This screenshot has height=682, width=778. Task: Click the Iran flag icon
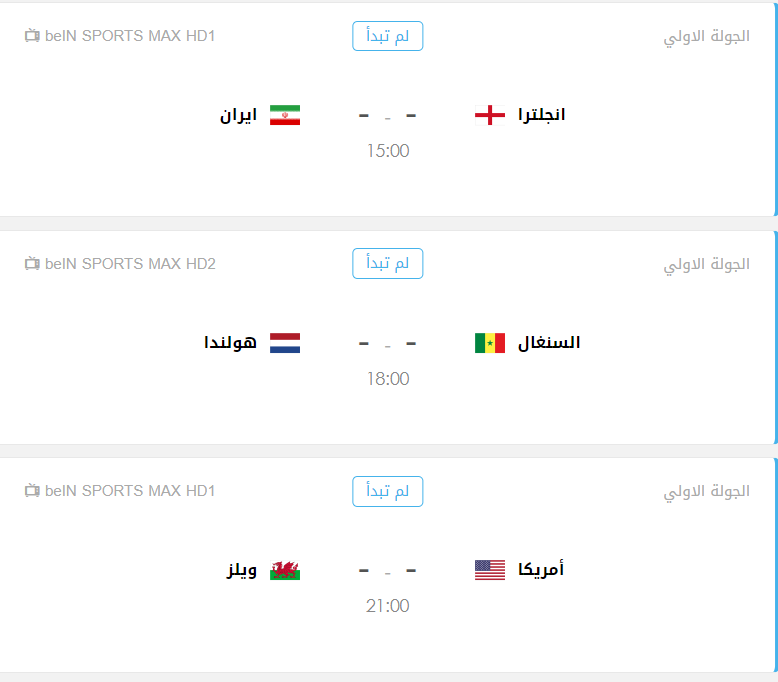[285, 115]
